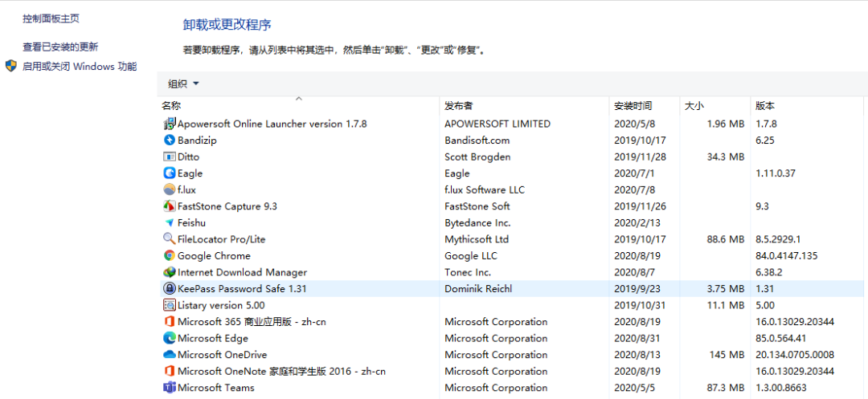Open the 控制面板主页 link
This screenshot has height=399, width=868.
(51, 18)
